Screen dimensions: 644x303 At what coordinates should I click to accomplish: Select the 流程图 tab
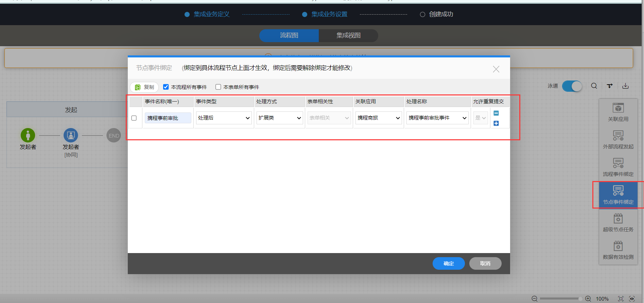coord(289,35)
